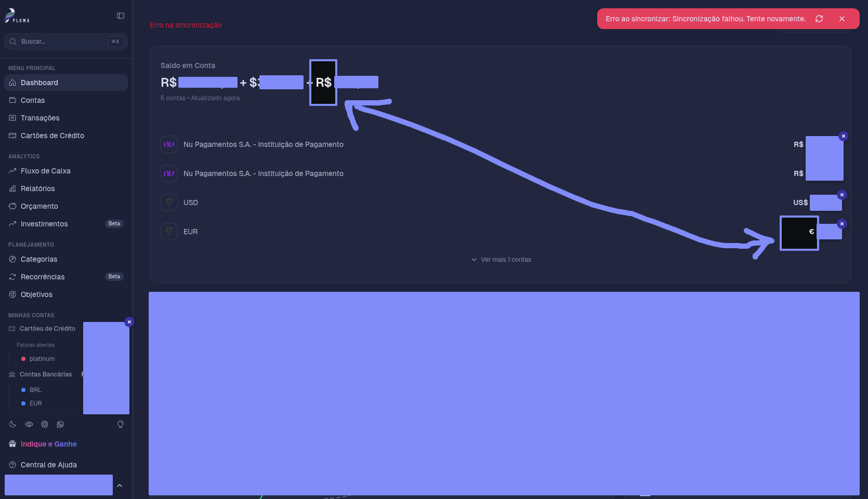The image size is (868, 499).
Task: Toggle balance visibility with the eye icon
Action: [x=29, y=424]
